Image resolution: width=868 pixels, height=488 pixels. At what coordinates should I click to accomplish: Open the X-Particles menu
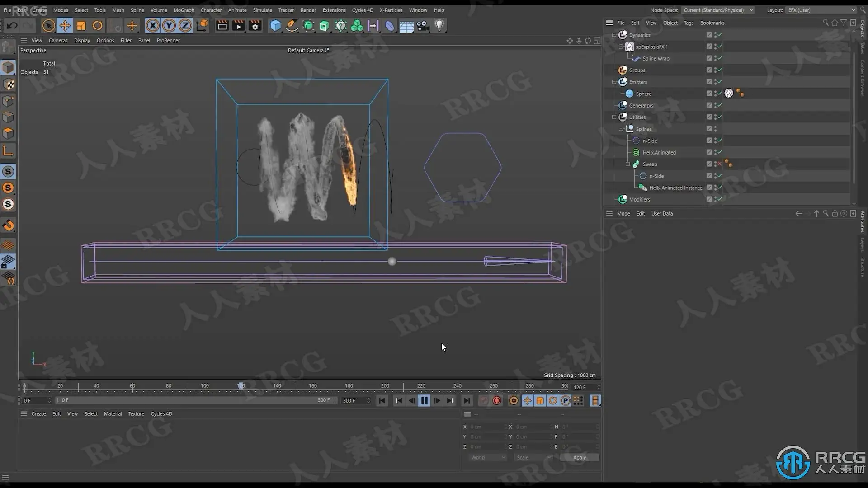click(391, 10)
